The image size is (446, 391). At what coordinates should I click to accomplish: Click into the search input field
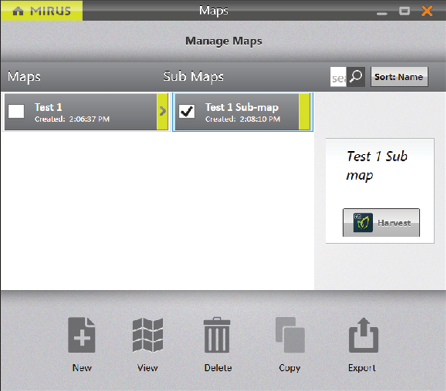(338, 77)
